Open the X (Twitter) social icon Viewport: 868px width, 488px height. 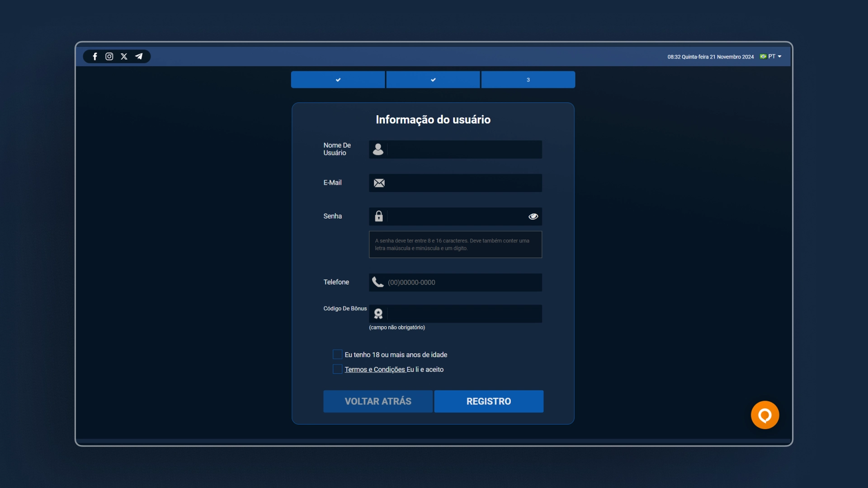pos(124,56)
